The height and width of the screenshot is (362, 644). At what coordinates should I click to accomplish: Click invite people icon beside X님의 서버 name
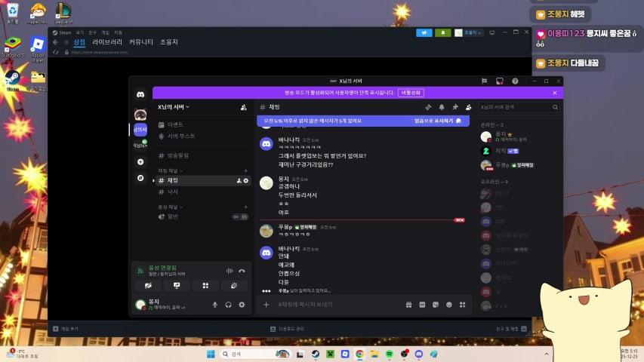(x=244, y=107)
